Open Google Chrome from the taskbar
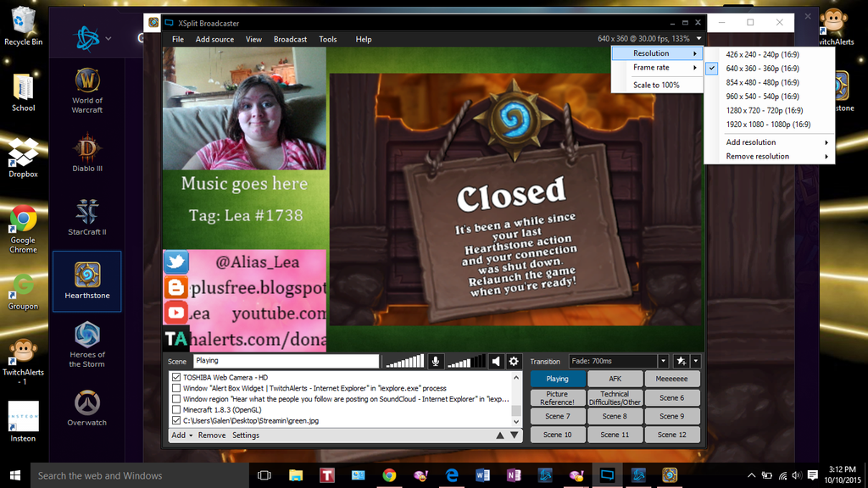This screenshot has width=868, height=488. coord(389,475)
